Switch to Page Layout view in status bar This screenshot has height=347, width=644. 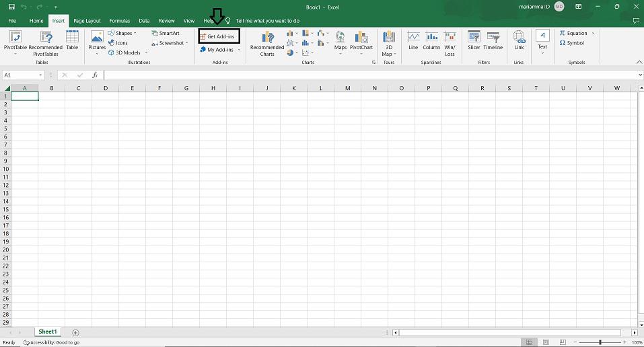546,342
